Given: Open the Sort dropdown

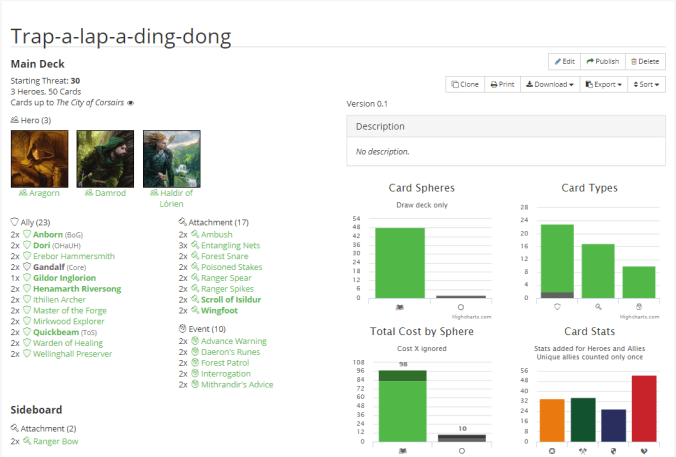Looking at the screenshot, I should [647, 85].
